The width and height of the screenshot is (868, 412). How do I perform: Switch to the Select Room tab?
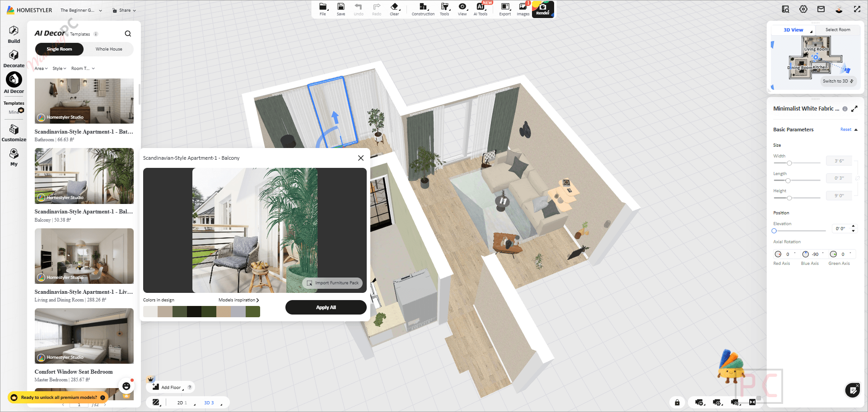point(838,30)
